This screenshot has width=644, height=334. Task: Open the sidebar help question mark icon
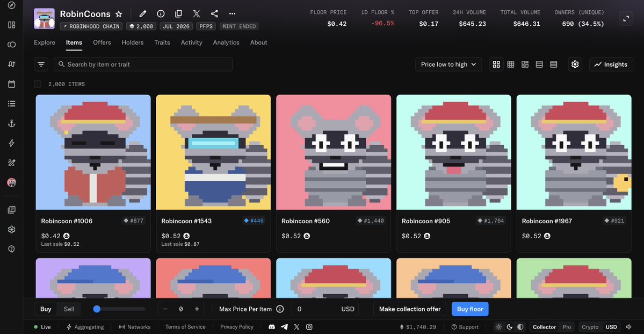[x=11, y=249]
